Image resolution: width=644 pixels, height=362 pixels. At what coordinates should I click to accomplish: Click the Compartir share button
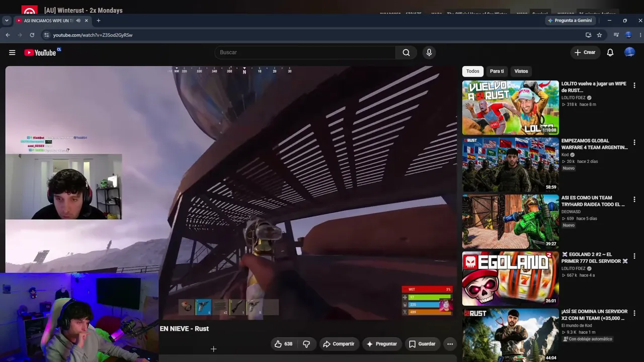(339, 344)
